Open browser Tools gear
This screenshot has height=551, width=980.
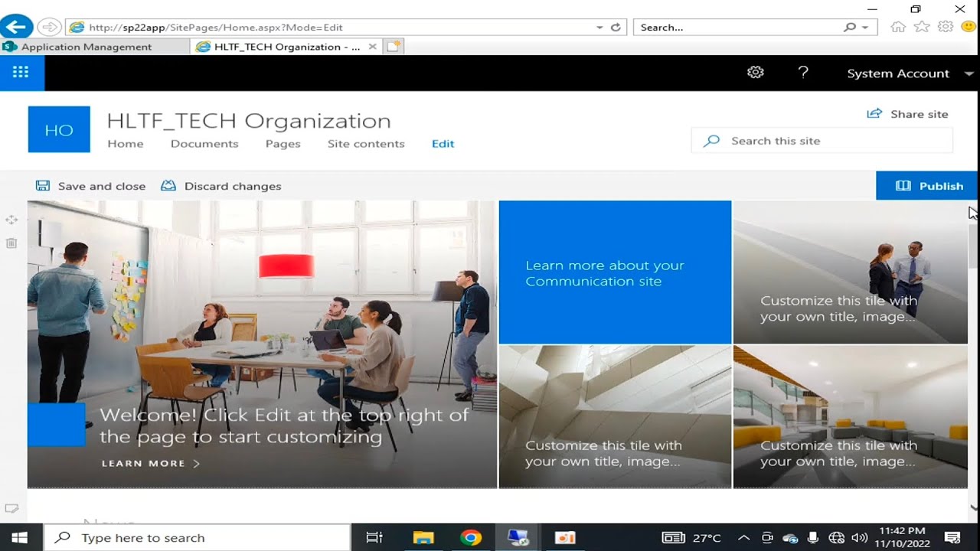(x=946, y=27)
